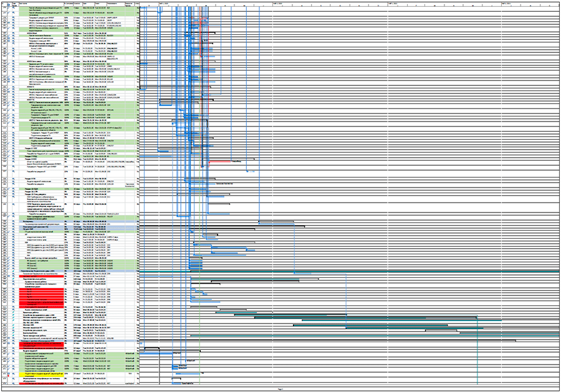This screenshot has height=392, width=561.
Task: Click the % Complete column header
Action: 69,4
